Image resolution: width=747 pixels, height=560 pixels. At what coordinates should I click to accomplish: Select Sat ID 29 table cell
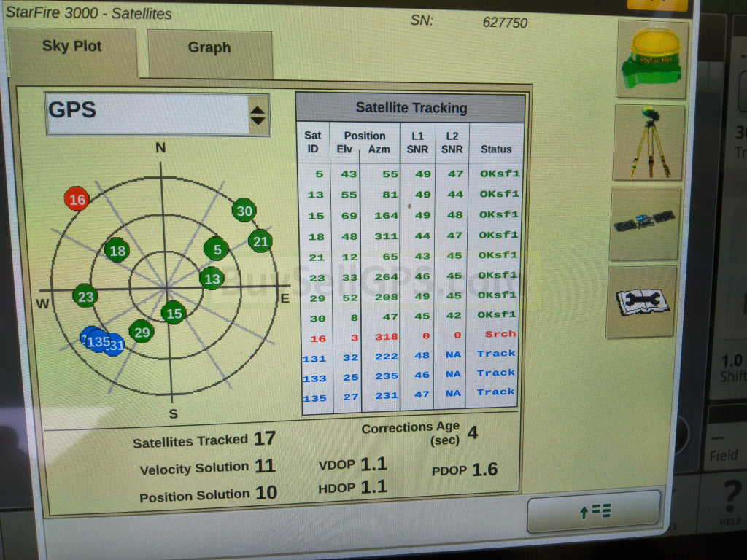point(318,298)
